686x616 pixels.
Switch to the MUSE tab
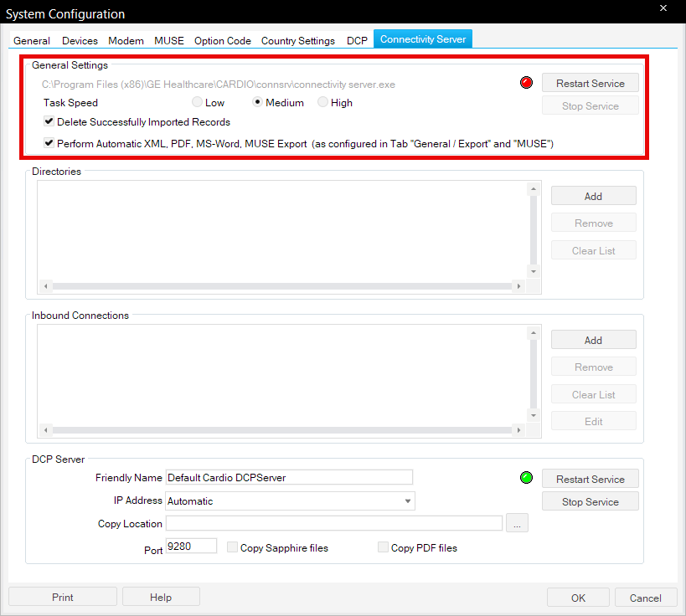click(x=168, y=40)
